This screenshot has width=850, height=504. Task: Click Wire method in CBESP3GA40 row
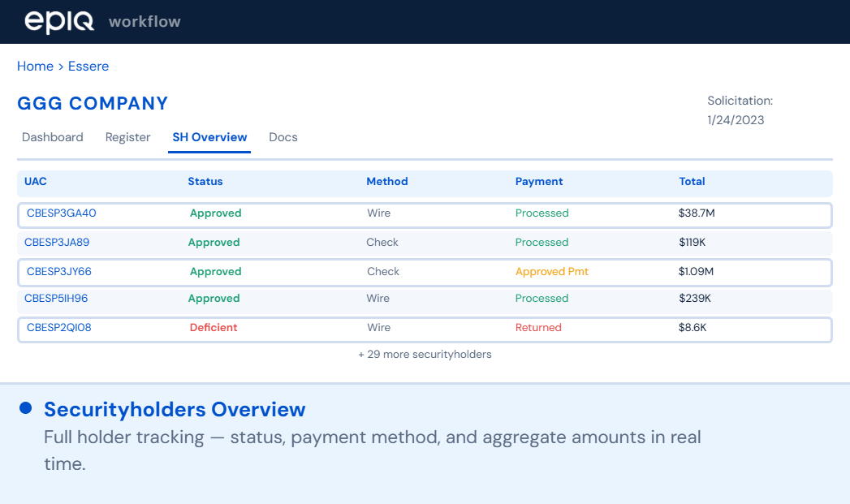(379, 213)
